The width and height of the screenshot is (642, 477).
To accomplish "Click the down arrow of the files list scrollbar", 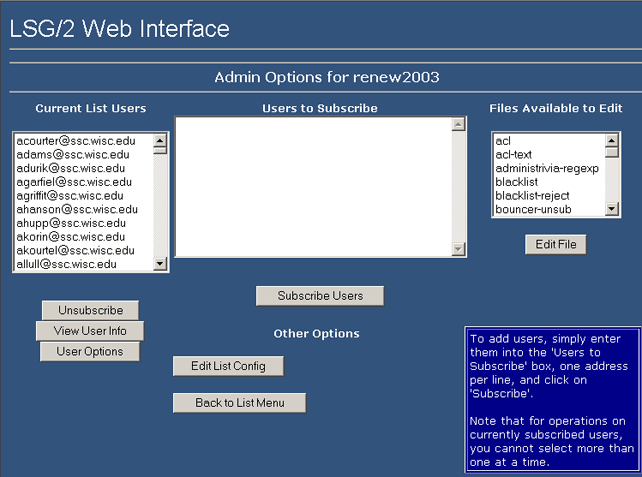I will click(x=611, y=209).
